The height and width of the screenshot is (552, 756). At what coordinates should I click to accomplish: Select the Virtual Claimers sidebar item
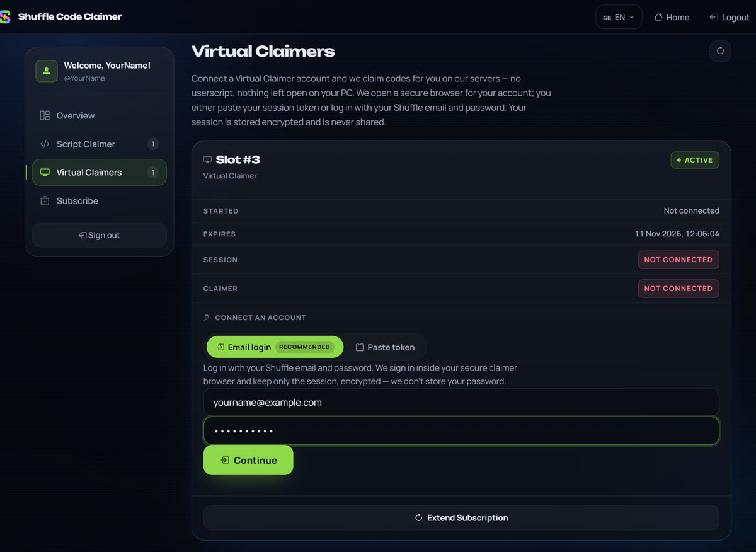point(100,172)
